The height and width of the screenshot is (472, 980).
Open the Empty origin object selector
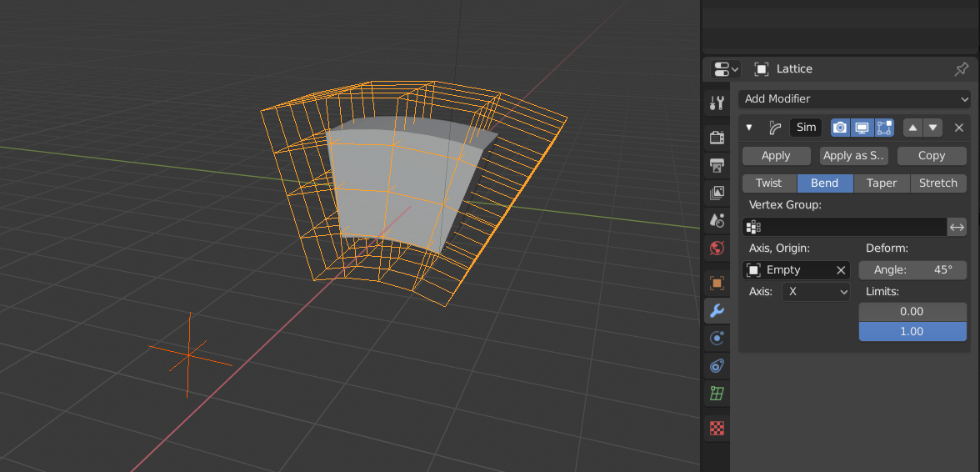pos(788,270)
